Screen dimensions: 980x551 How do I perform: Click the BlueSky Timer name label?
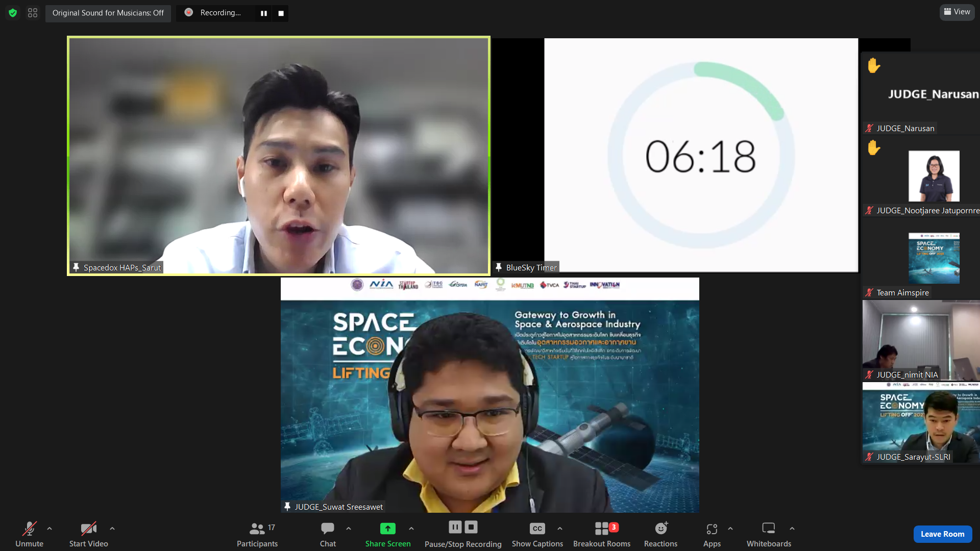coord(531,267)
